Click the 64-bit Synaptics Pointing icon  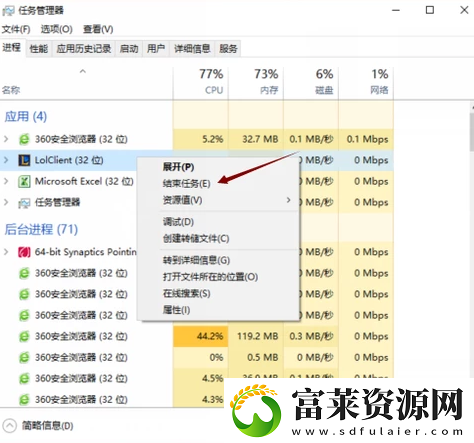click(x=24, y=252)
